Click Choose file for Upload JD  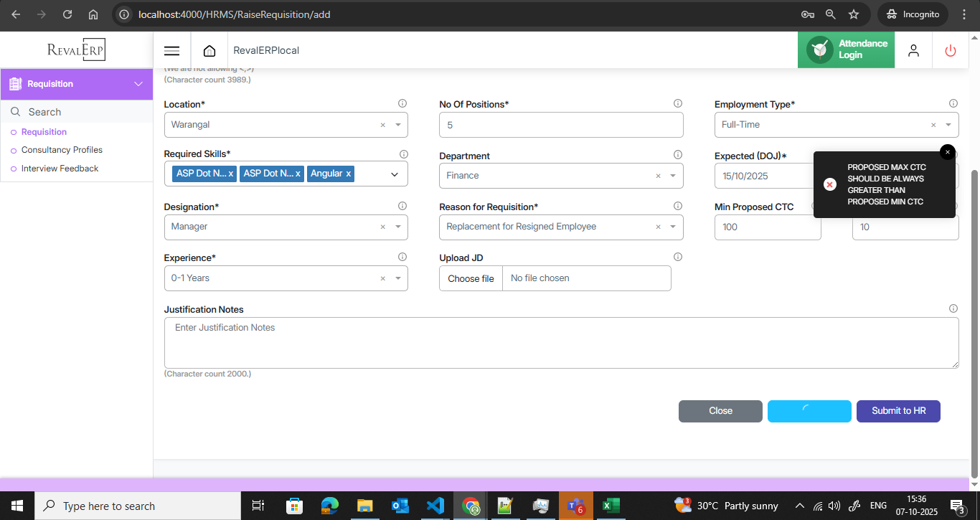(x=471, y=278)
